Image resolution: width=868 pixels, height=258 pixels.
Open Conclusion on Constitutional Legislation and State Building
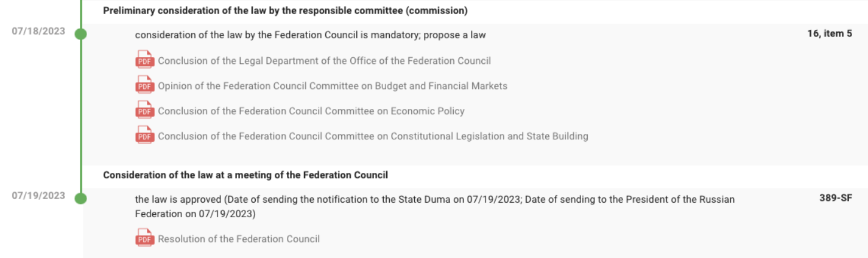coord(373,136)
